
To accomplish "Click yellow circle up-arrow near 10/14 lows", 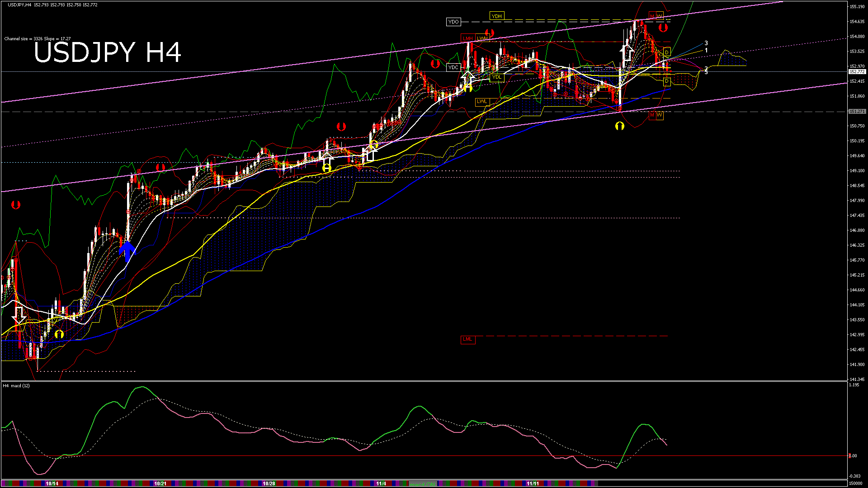I will tap(59, 334).
